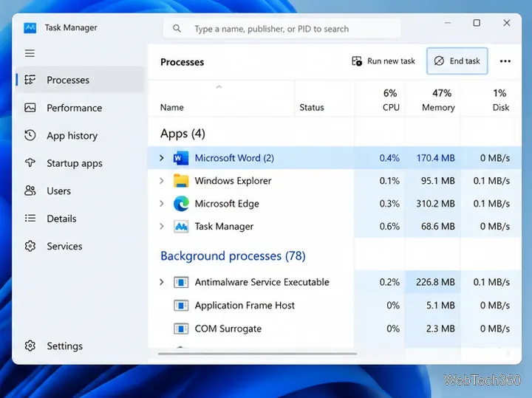Open Settings text label in sidebar

click(x=64, y=346)
